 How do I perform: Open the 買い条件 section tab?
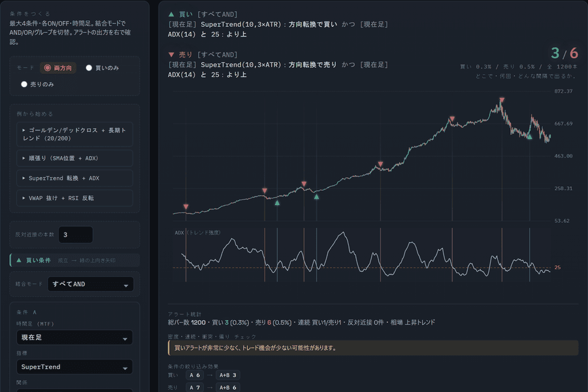click(74, 260)
